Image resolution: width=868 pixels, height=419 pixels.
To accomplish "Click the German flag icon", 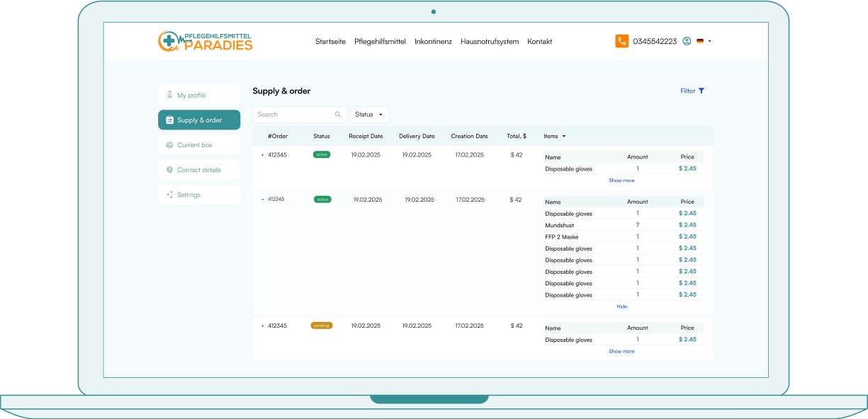I will coord(700,41).
